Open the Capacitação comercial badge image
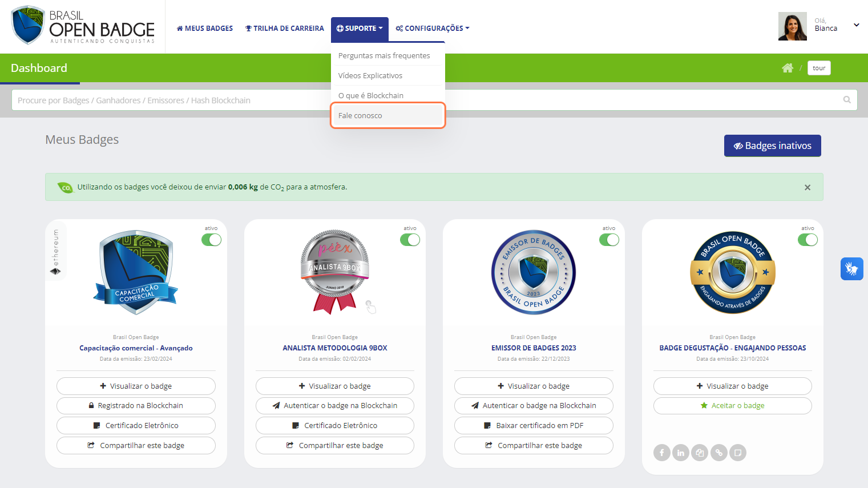This screenshot has height=488, width=868. (136, 272)
